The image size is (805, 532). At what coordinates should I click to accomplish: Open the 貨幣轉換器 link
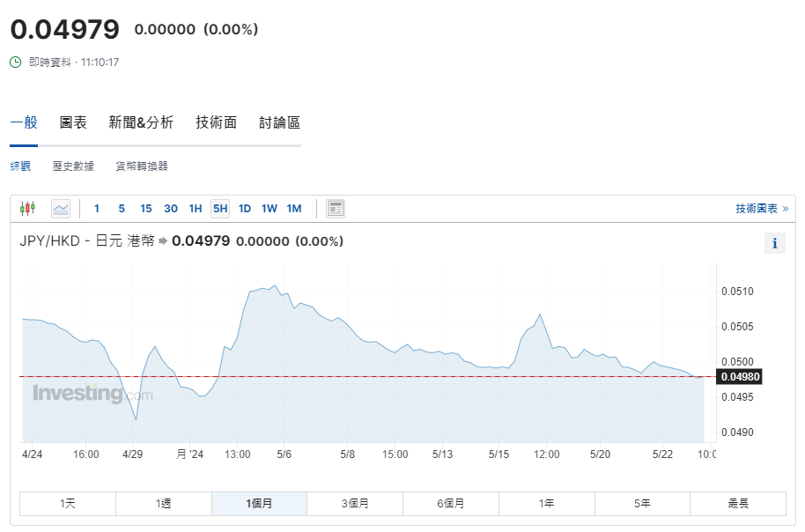pyautogui.click(x=141, y=166)
